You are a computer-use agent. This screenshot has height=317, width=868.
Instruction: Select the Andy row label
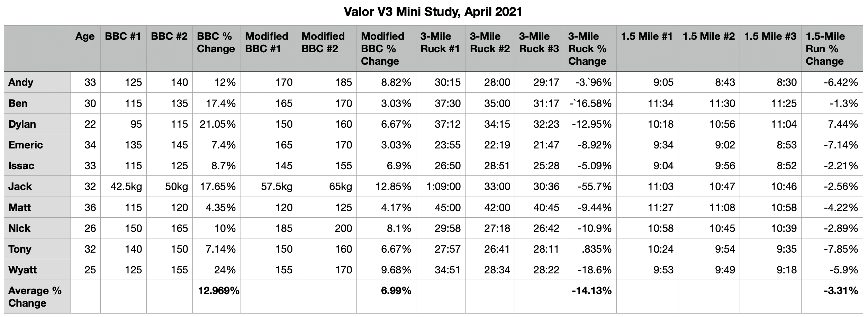pos(21,82)
